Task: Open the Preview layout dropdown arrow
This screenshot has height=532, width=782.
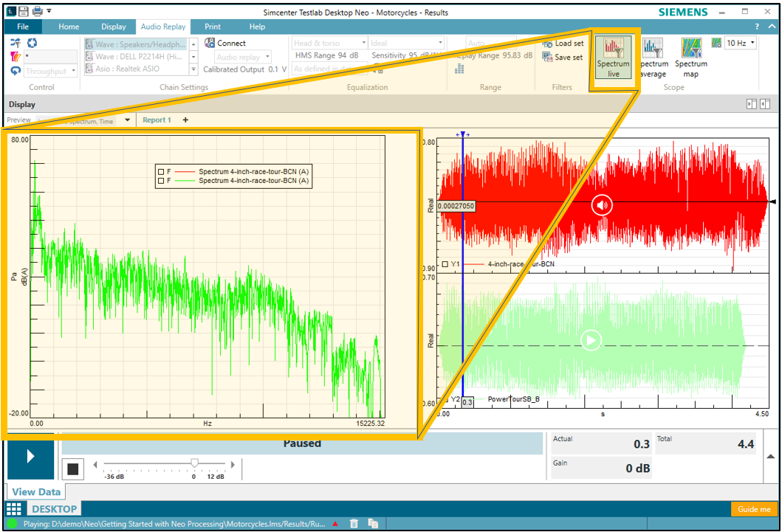Action: pyautogui.click(x=127, y=120)
